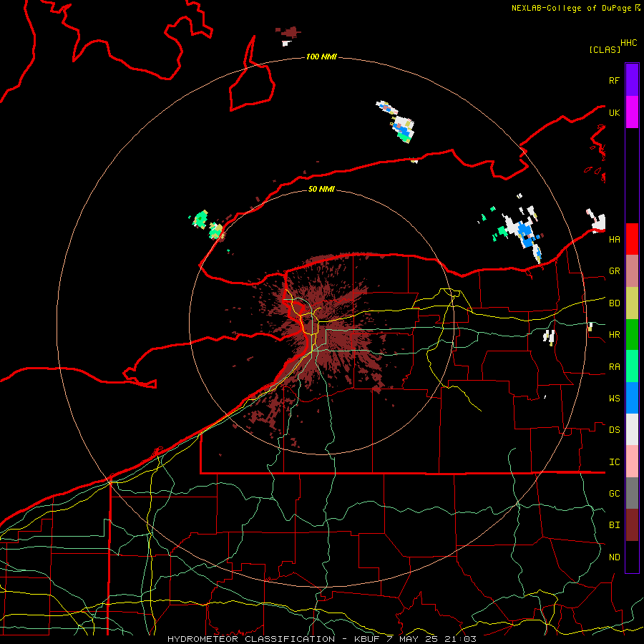Click the '[CLAS]' units label
The image size is (644, 644).
coord(605,49)
